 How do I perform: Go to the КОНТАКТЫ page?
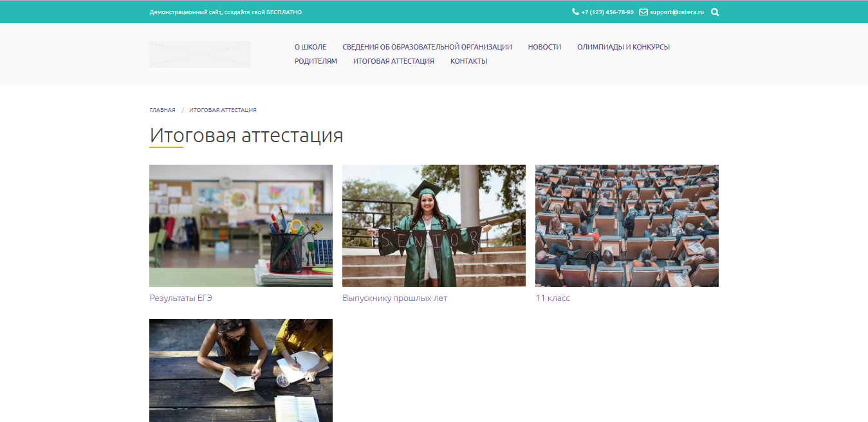[468, 60]
